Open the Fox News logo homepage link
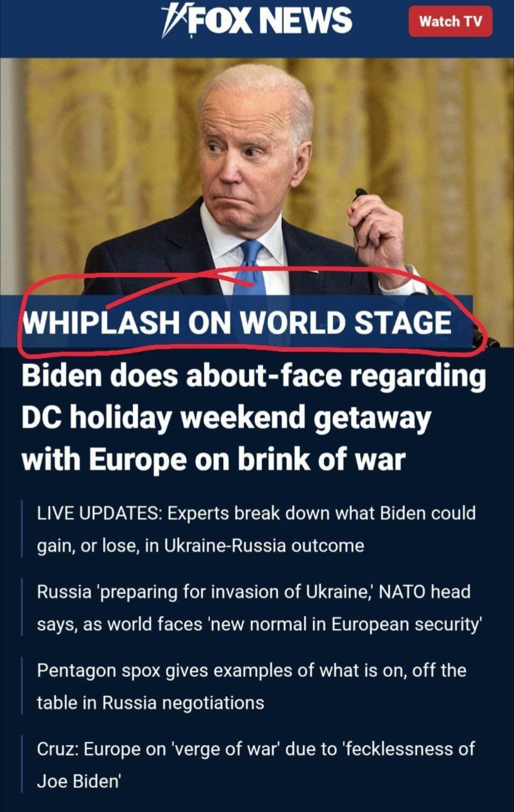 (257, 21)
